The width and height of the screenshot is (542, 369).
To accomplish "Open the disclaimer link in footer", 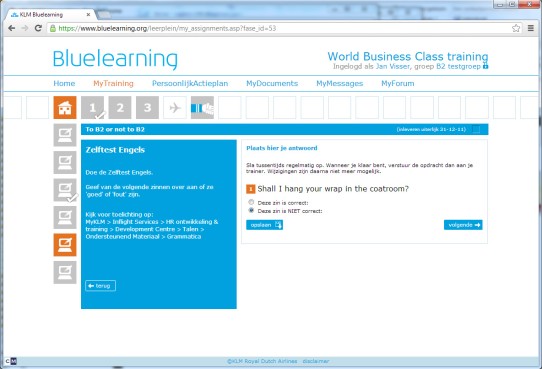I will click(x=316, y=361).
